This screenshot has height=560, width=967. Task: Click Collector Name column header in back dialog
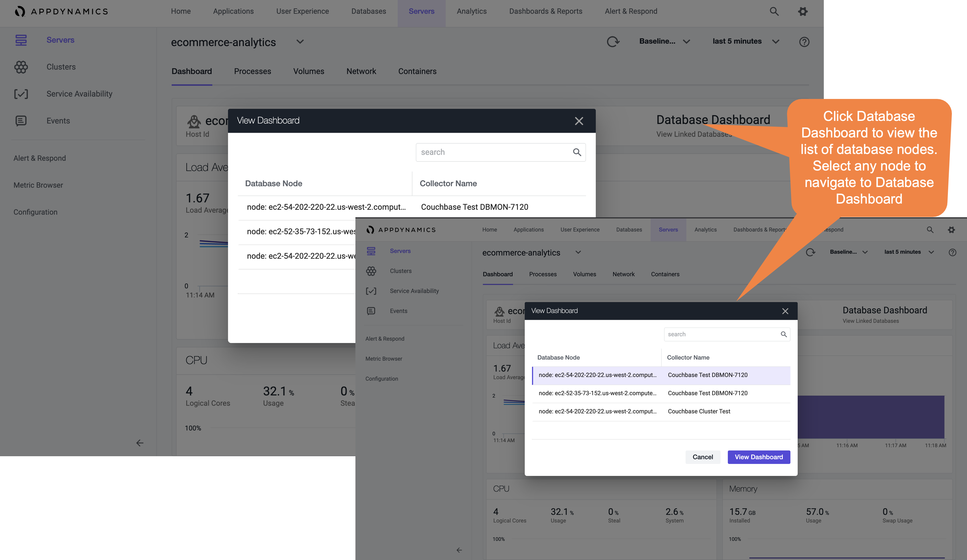tap(448, 183)
